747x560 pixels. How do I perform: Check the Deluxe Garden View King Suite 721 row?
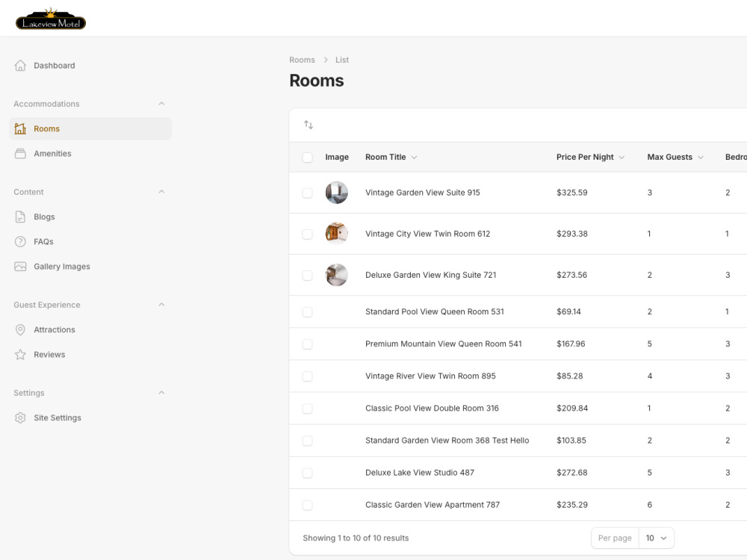307,276
